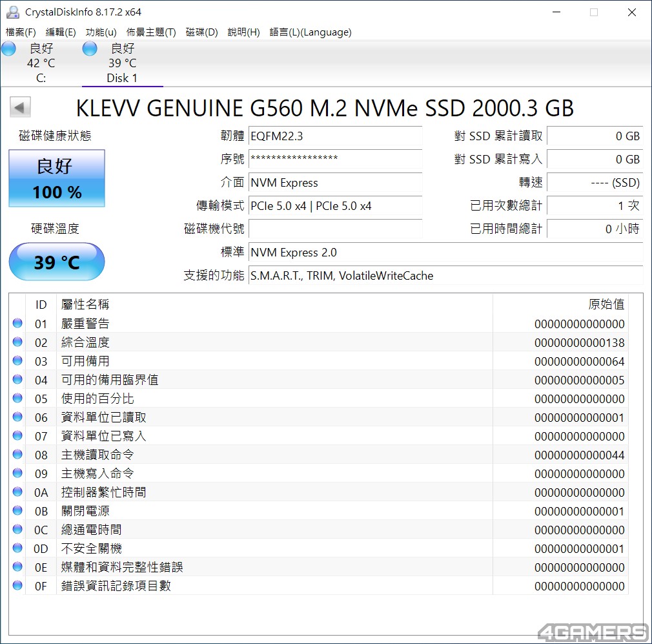Screen dimensions: 652x644
Task: Click status dot for attribute 0E 媒體和資料完整性錯誤
Action: [17, 566]
